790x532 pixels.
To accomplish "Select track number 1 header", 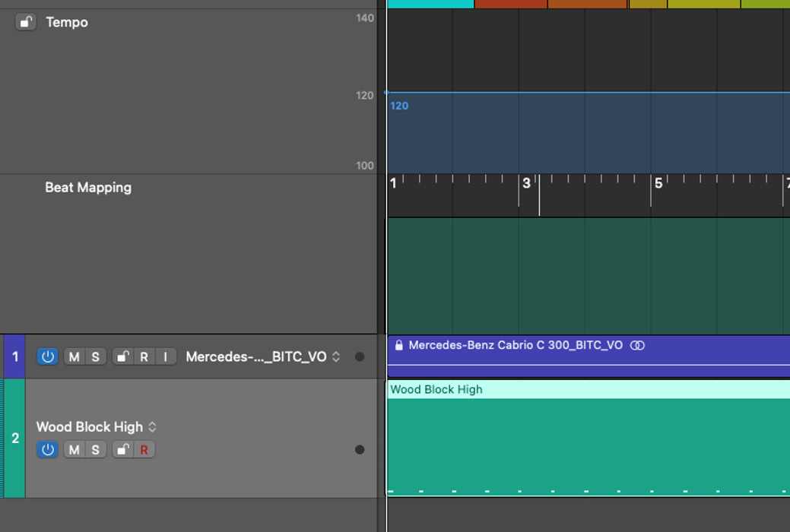I will [14, 356].
